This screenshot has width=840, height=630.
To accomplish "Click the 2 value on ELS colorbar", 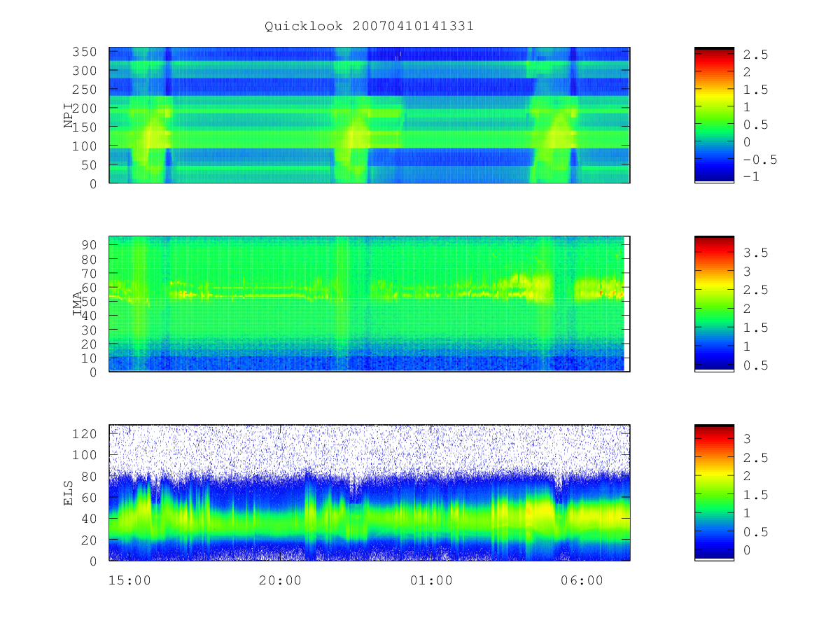I will click(x=748, y=476).
